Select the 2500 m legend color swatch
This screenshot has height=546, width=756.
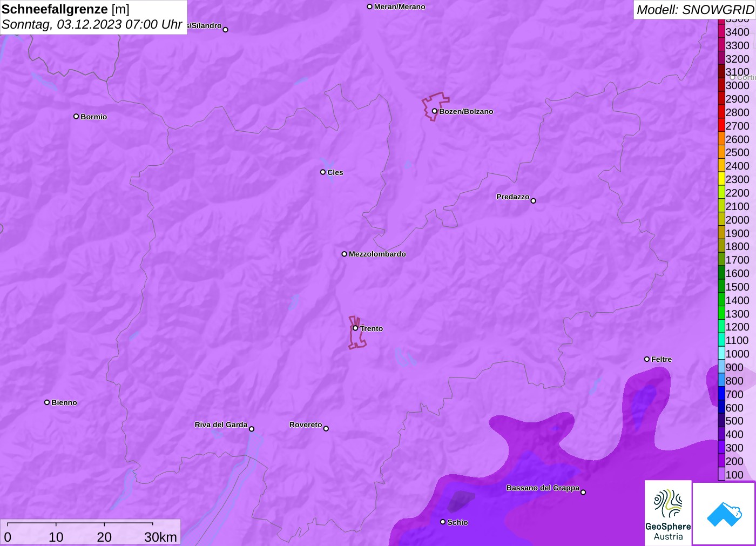[x=721, y=152]
